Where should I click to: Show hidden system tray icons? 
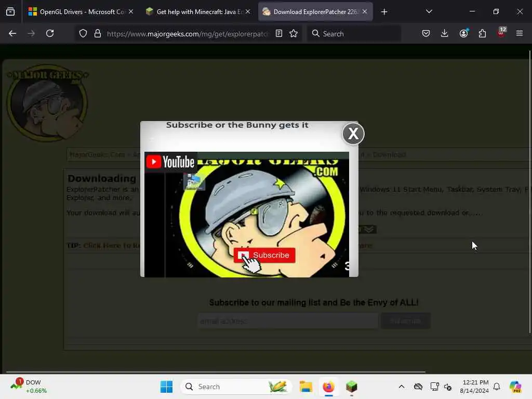[x=402, y=387]
